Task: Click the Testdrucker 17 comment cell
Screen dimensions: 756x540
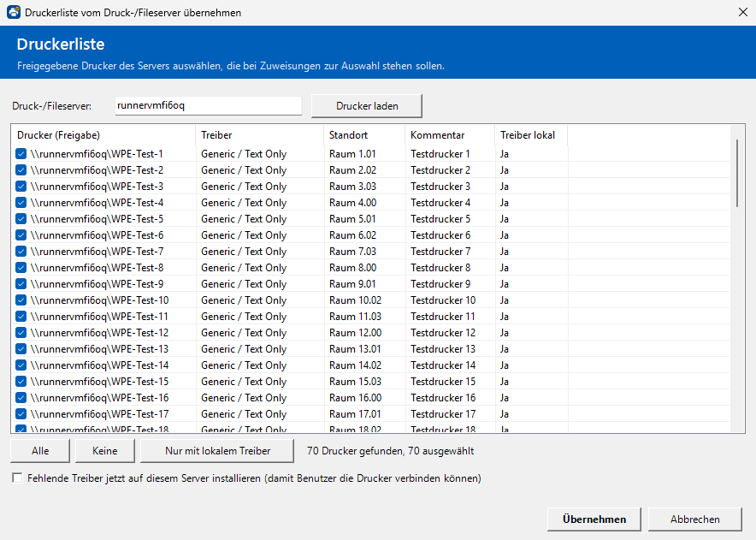Action: click(x=443, y=414)
